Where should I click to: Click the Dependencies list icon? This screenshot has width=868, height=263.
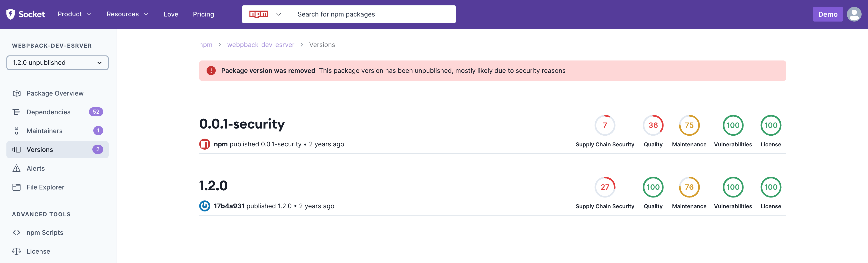click(x=17, y=112)
